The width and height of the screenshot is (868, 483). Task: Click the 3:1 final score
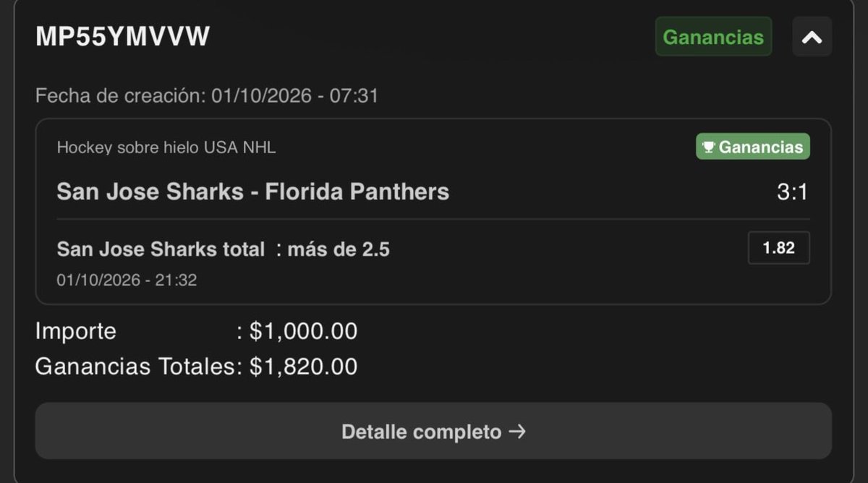(792, 192)
